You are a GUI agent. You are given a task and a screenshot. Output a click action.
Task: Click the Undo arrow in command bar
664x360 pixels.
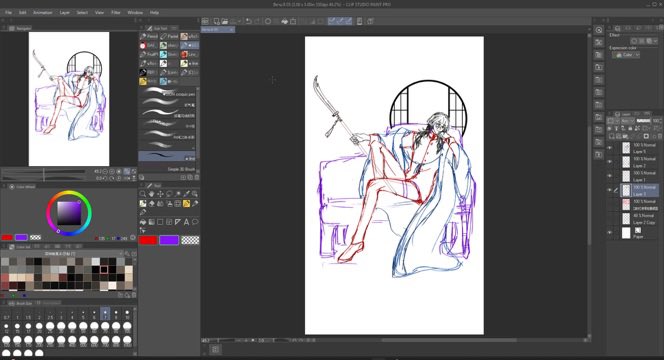pyautogui.click(x=249, y=21)
